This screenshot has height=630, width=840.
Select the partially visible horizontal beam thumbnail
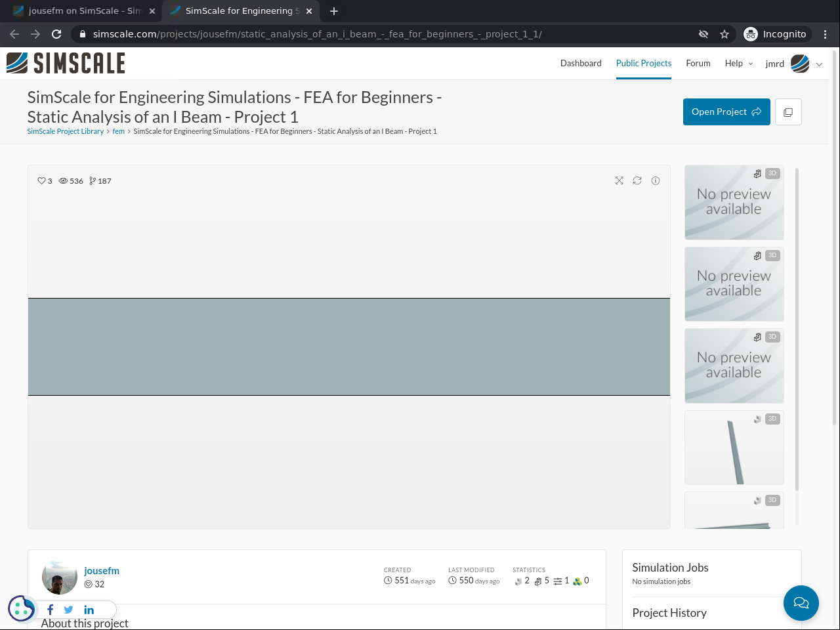pyautogui.click(x=734, y=511)
